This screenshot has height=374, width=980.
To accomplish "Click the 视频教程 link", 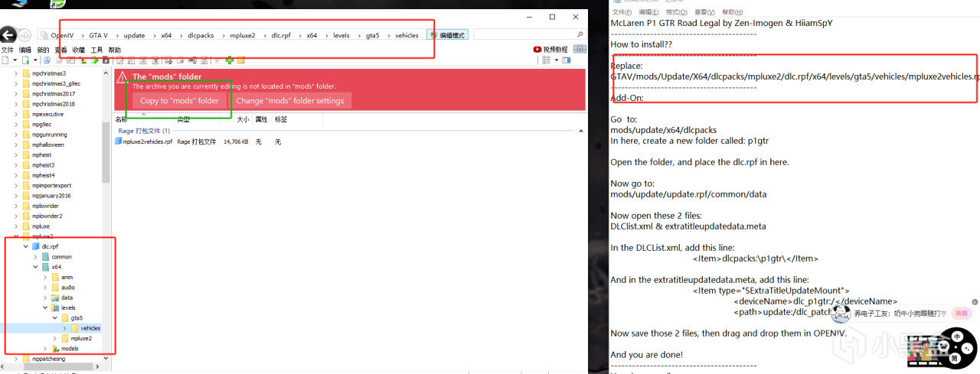I will pyautogui.click(x=556, y=50).
